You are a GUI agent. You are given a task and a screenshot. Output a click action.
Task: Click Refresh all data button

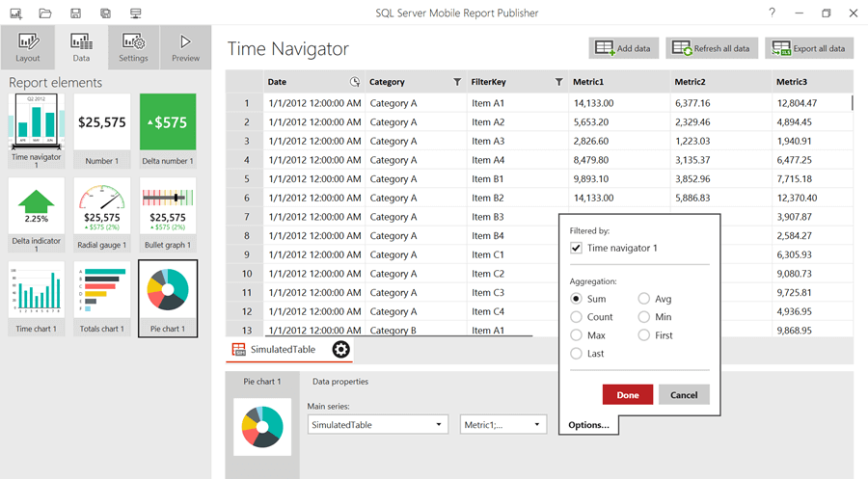712,48
